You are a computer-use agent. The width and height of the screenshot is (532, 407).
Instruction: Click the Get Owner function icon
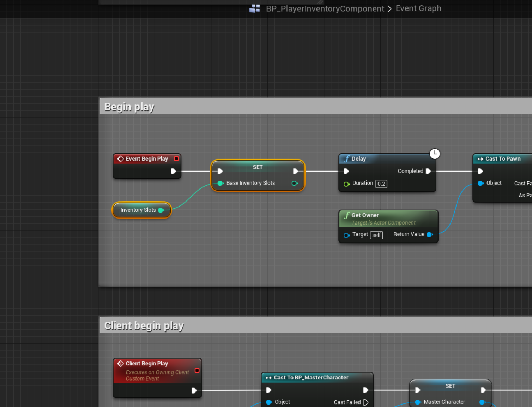pyautogui.click(x=347, y=215)
